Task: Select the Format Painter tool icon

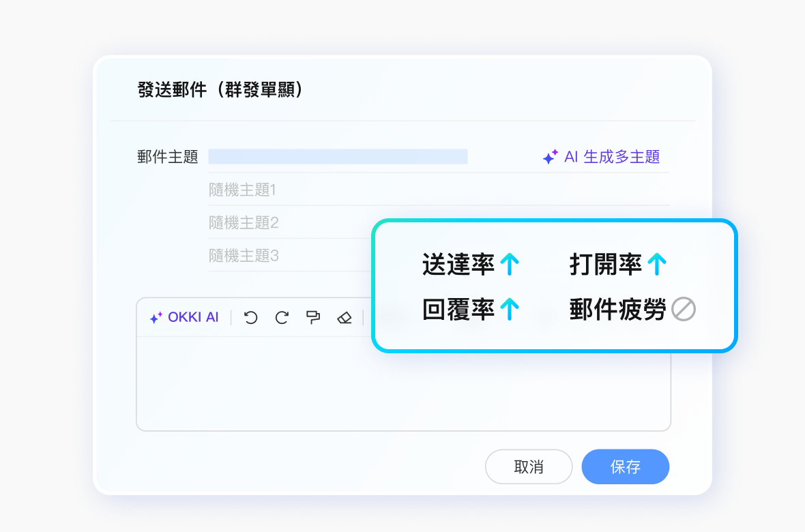Action: point(313,317)
